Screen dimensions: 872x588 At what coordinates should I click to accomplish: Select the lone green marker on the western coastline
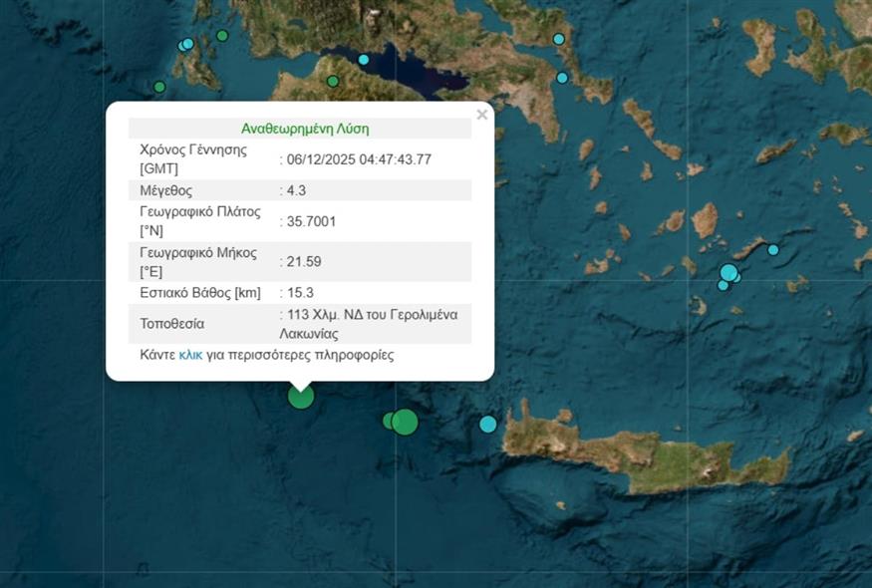[x=159, y=85]
